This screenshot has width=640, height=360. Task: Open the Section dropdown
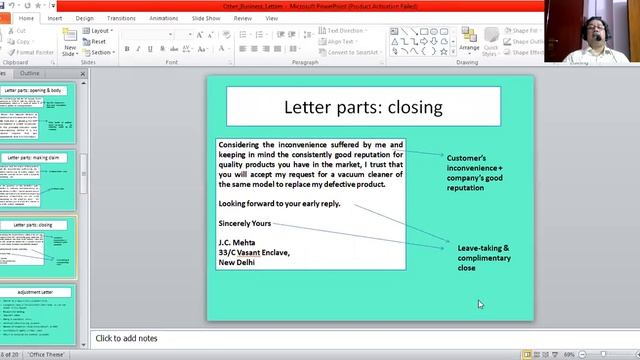[99, 53]
